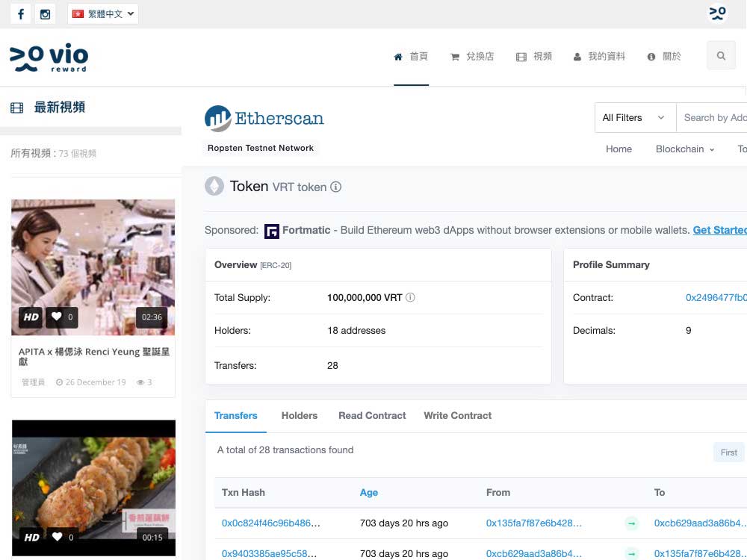Click the site search magnifier button

722,56
